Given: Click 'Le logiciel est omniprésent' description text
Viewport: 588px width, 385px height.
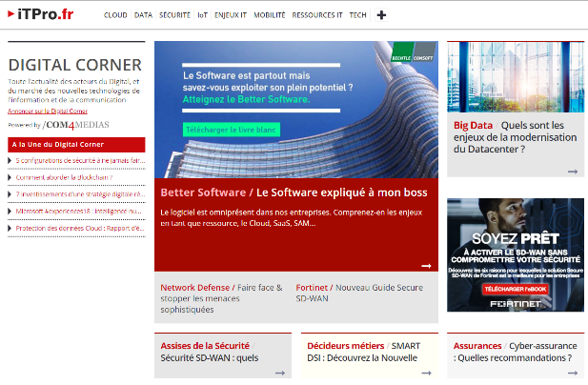Looking at the screenshot, I should [x=292, y=218].
